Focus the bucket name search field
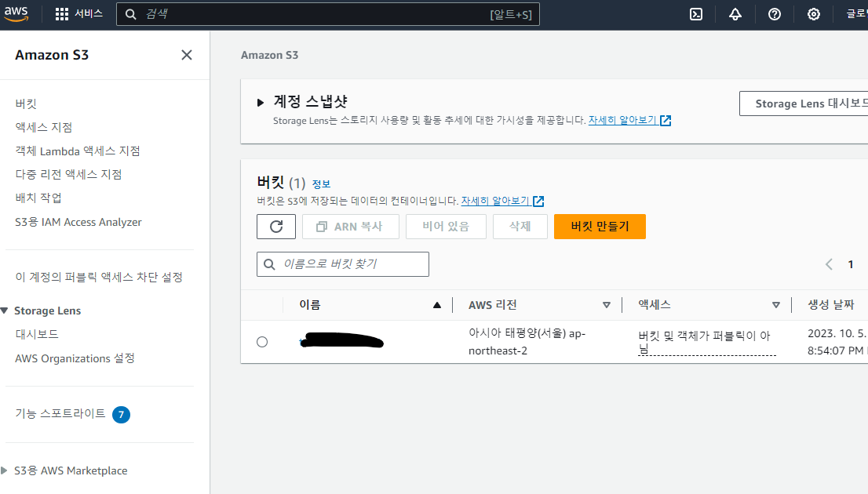This screenshot has height=494, width=868. click(343, 264)
